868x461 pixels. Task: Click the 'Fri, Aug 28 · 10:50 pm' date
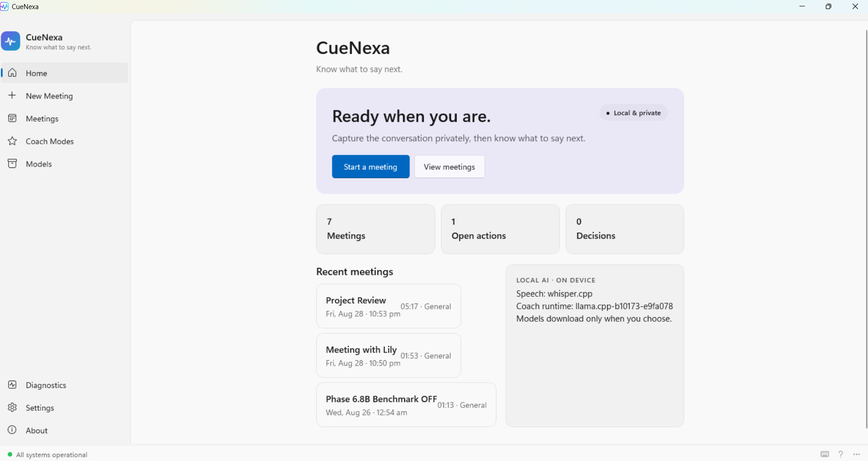[x=363, y=363]
